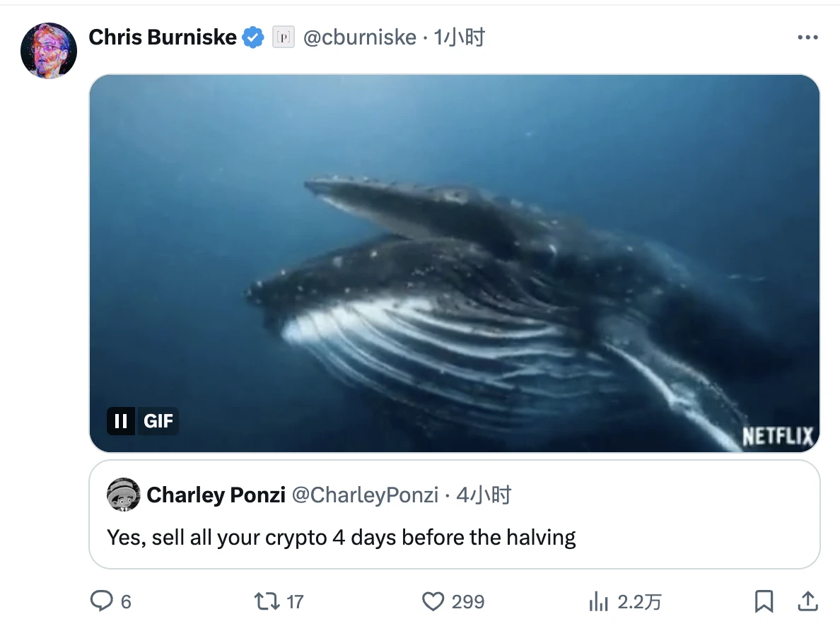This screenshot has height=626, width=840.
Task: Click the blue verified badge
Action: 253,37
